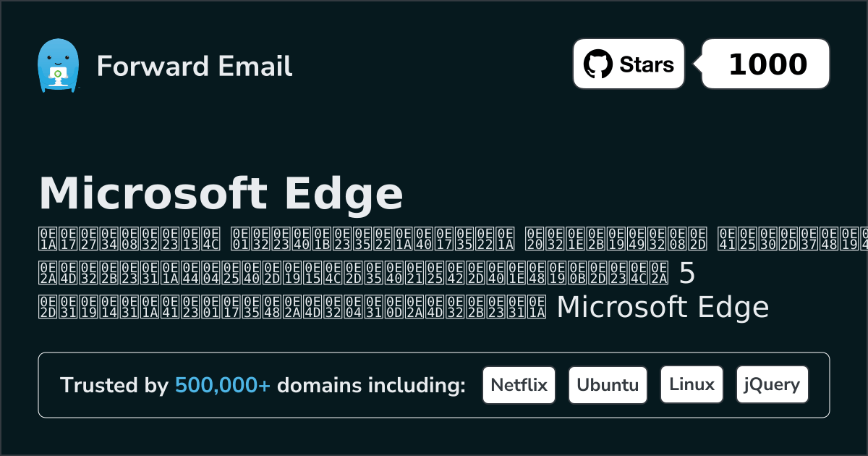Click the Linux badge
This screenshot has width=868, height=456.
coord(692,384)
